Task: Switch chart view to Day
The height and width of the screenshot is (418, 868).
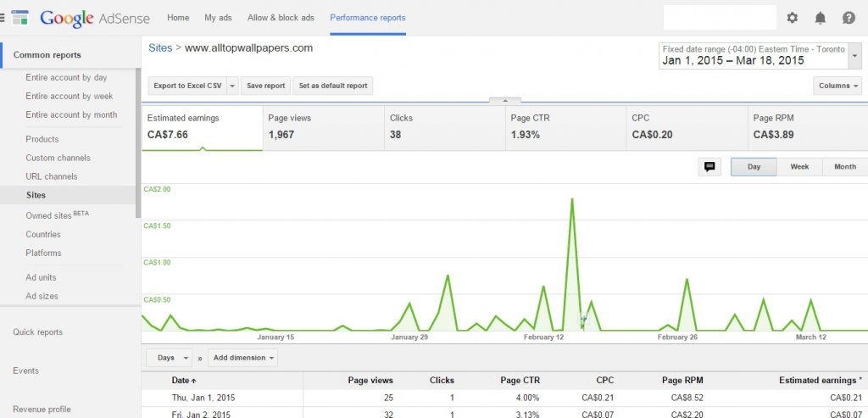Action: pos(754,167)
